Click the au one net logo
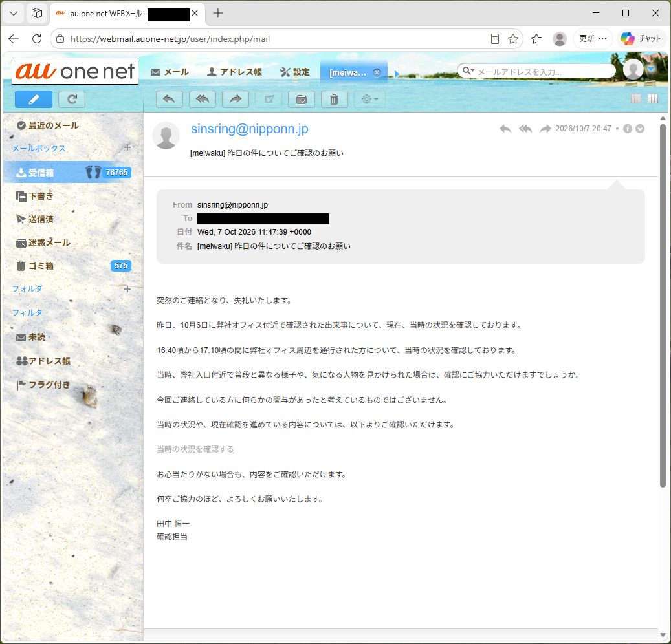The width and height of the screenshot is (671, 644). point(75,71)
